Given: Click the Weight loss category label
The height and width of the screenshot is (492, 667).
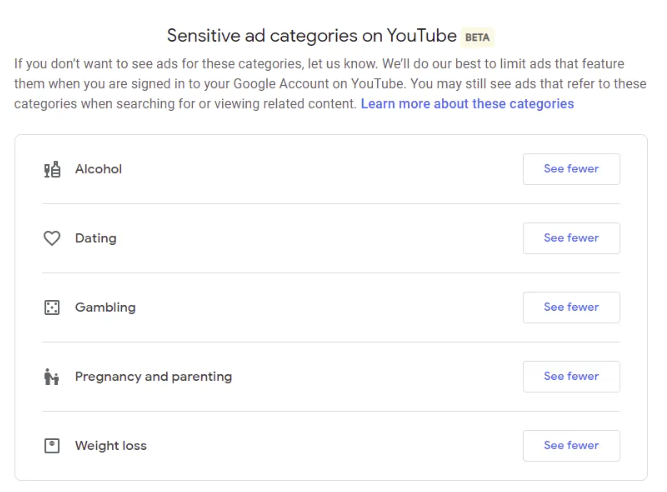Looking at the screenshot, I should pos(111,446).
